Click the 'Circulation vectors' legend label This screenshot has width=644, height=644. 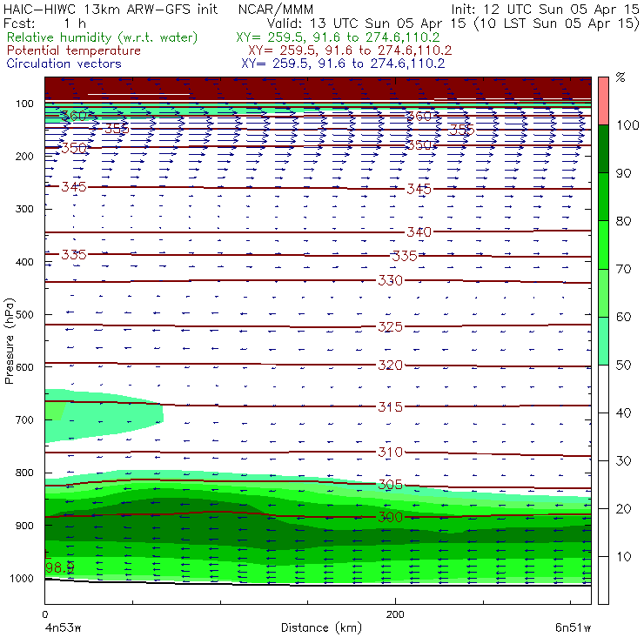pos(64,64)
